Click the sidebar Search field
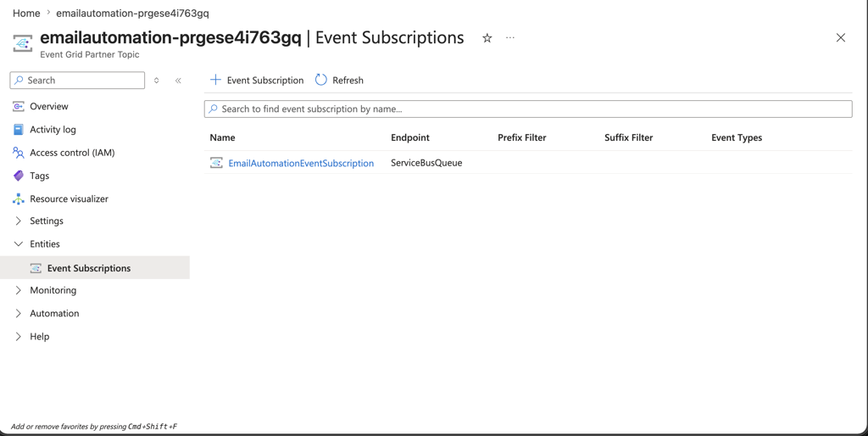The height and width of the screenshot is (436, 868). [77, 81]
